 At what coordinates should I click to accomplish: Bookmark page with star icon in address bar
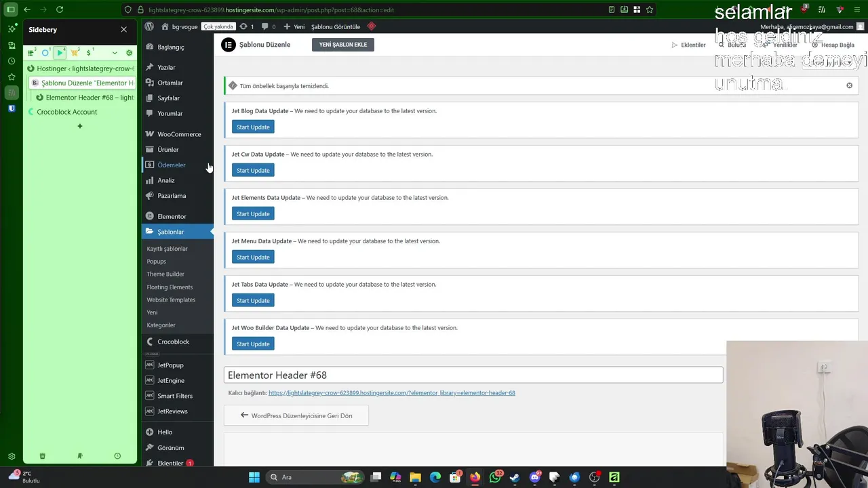[650, 9]
